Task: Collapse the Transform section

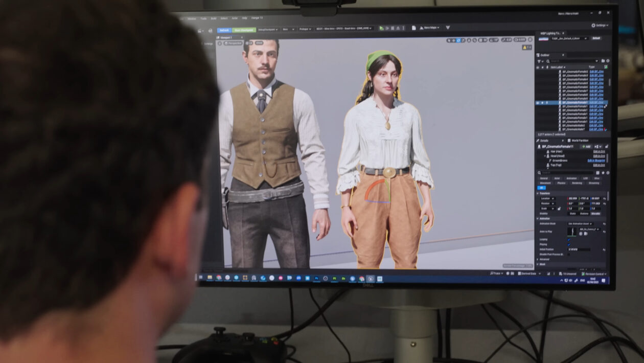Action: pos(537,193)
